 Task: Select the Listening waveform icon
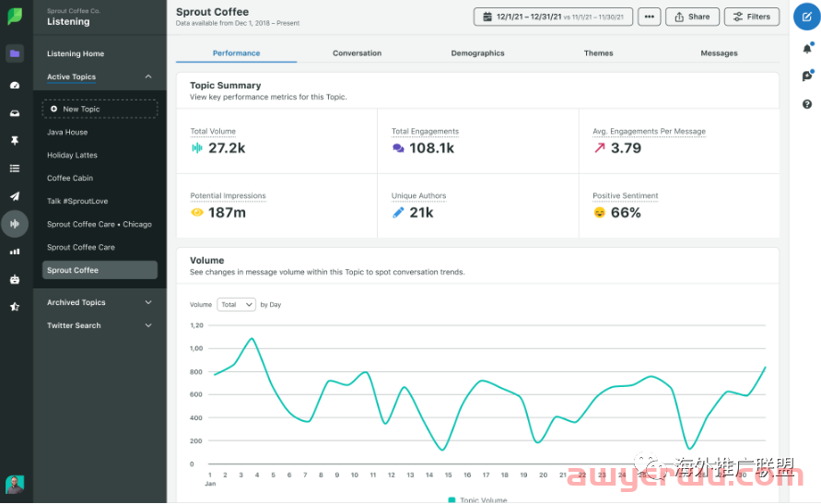coord(15,224)
